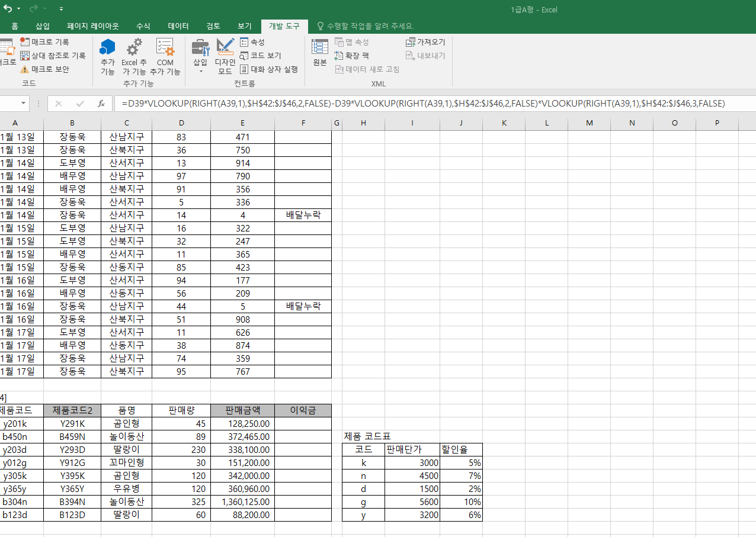Click the Record Macro (매크로 기록) icon
This screenshot has height=537, width=756.
click(25, 42)
